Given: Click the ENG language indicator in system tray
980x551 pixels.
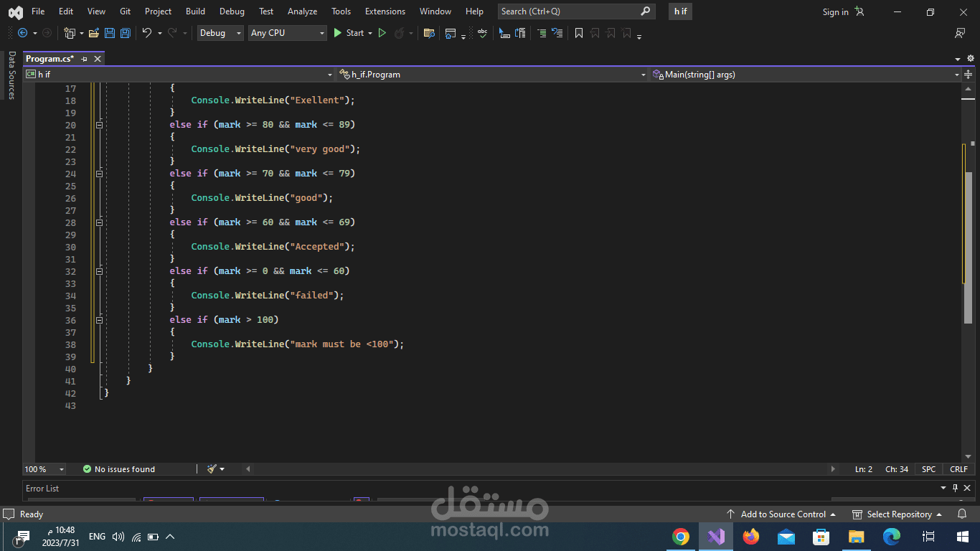Looking at the screenshot, I should [x=97, y=536].
